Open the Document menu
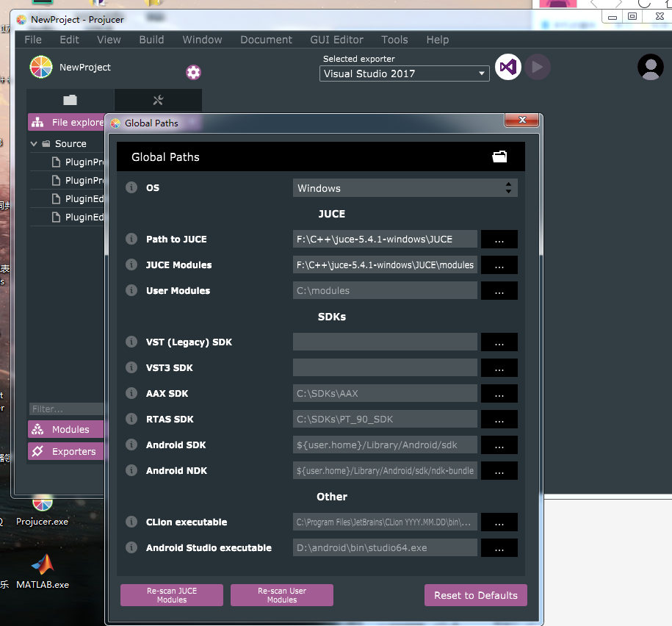 [x=266, y=40]
